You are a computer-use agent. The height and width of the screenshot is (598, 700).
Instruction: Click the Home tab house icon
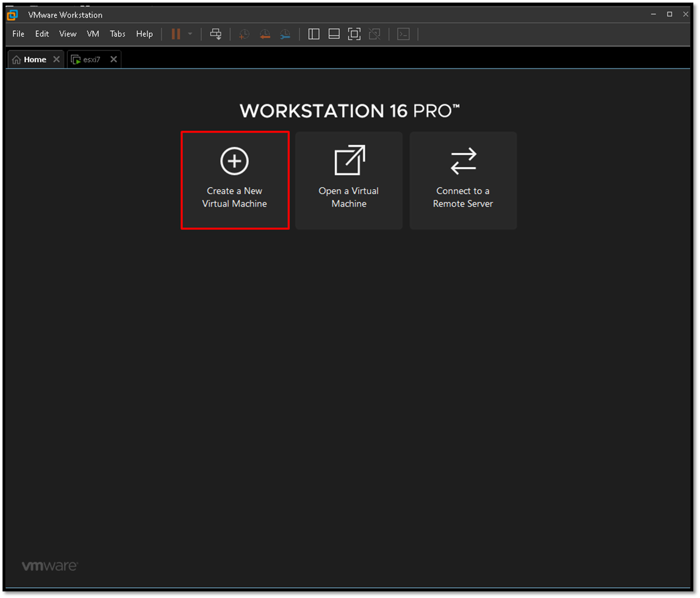point(17,59)
